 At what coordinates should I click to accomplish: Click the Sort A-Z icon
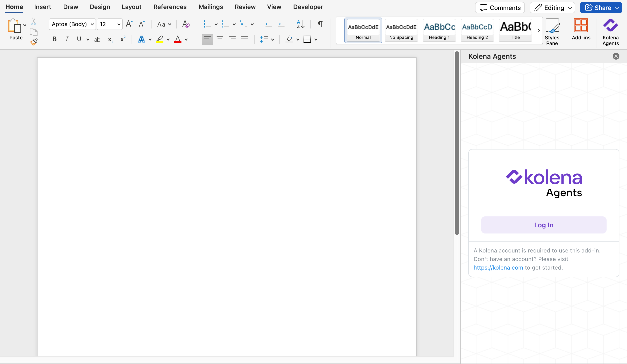click(x=300, y=24)
